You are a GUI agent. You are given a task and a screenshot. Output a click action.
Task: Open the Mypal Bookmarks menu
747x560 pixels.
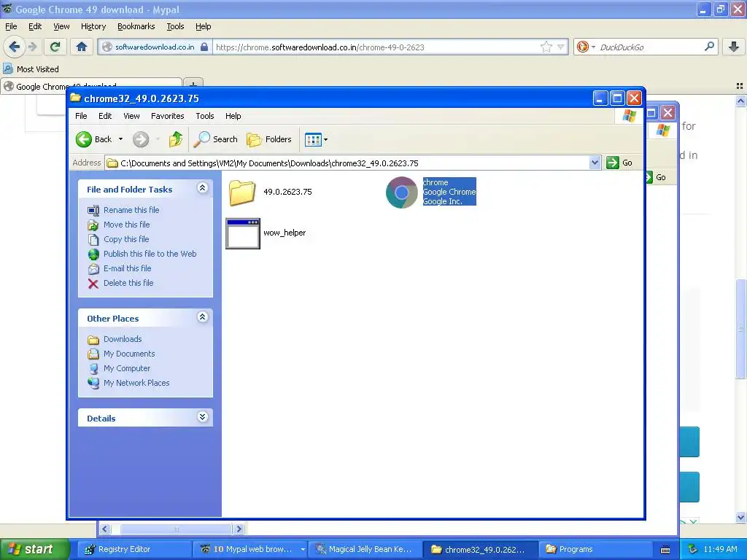tap(136, 26)
